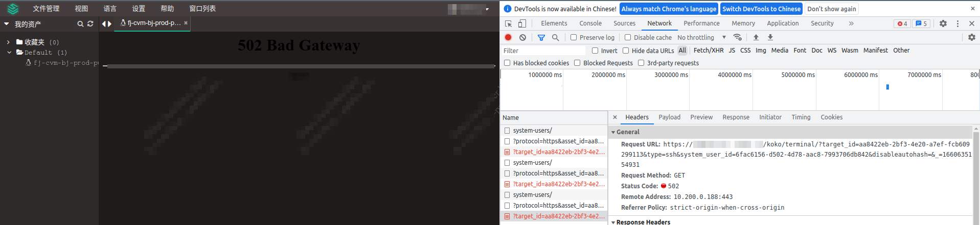
Task: Click the infobar information icon
Action: (x=508, y=9)
